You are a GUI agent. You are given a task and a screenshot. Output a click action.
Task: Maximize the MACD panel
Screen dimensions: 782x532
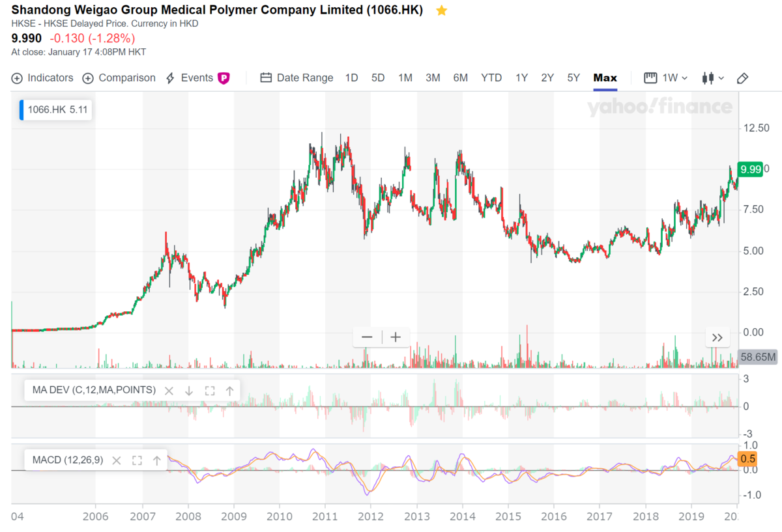pyautogui.click(x=137, y=460)
